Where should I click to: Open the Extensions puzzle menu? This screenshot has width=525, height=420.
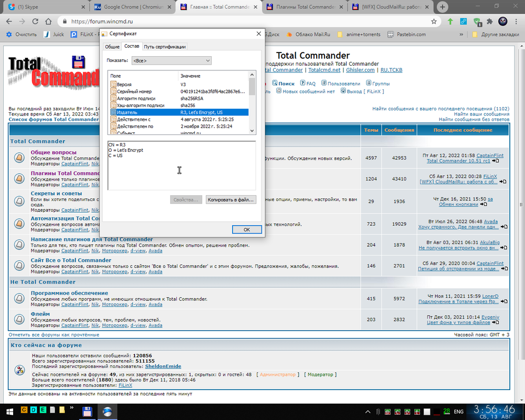coord(490,22)
